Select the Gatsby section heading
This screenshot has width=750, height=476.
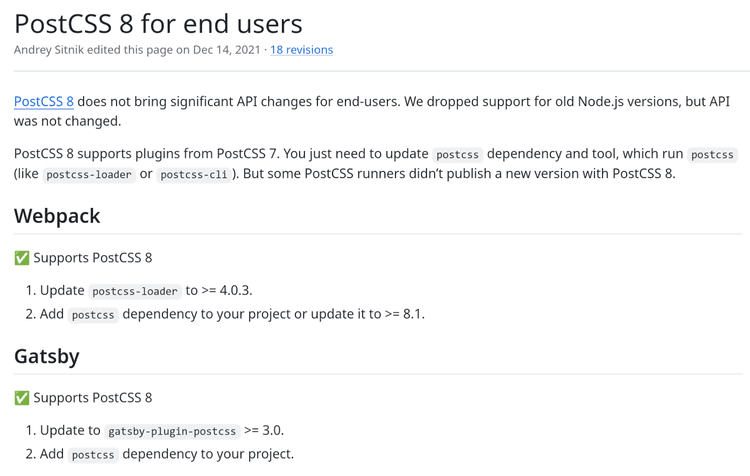47,355
